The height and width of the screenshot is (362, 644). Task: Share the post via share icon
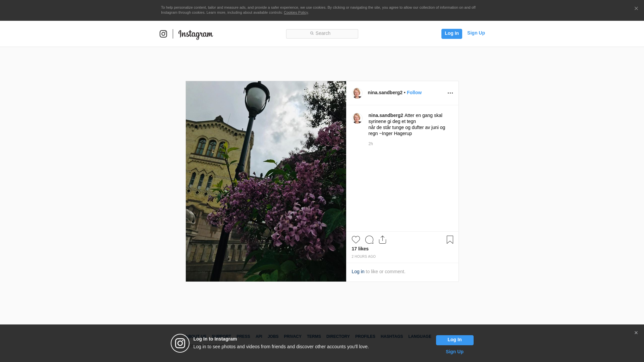pyautogui.click(x=382, y=240)
